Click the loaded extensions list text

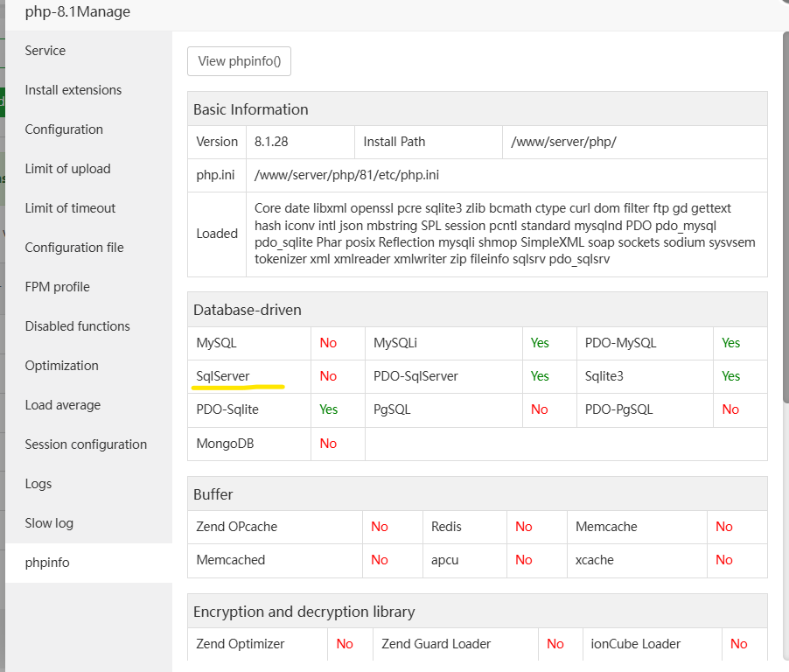(505, 234)
